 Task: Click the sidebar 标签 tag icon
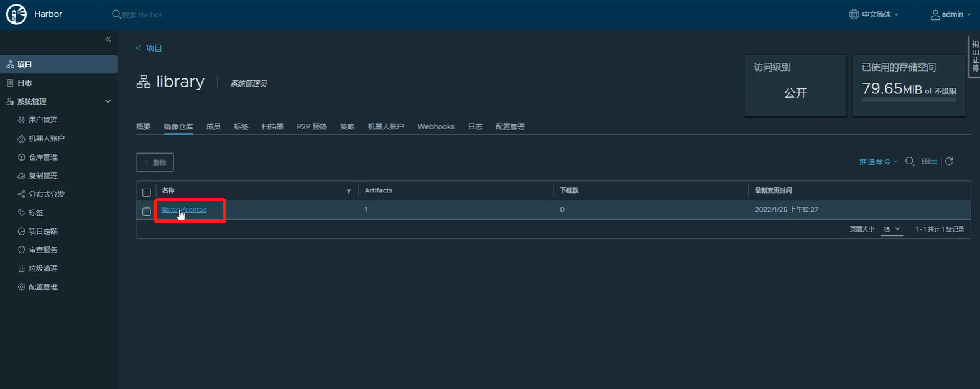click(22, 213)
